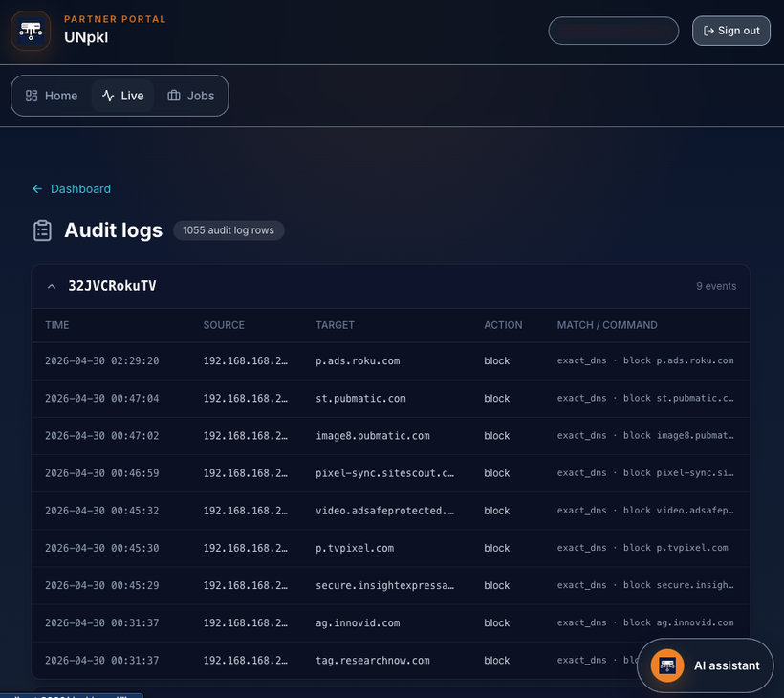Viewport: 784px width, 698px height.
Task: Switch to the Live tab
Action: pyautogui.click(x=123, y=96)
